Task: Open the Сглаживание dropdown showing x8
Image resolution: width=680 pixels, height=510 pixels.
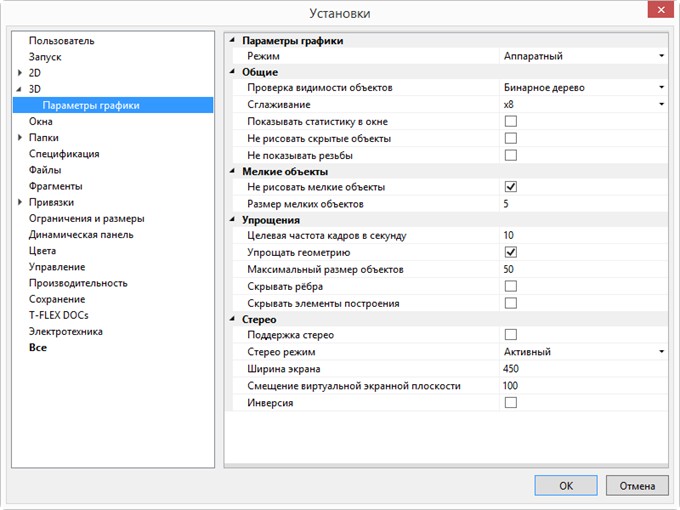Action: [661, 104]
